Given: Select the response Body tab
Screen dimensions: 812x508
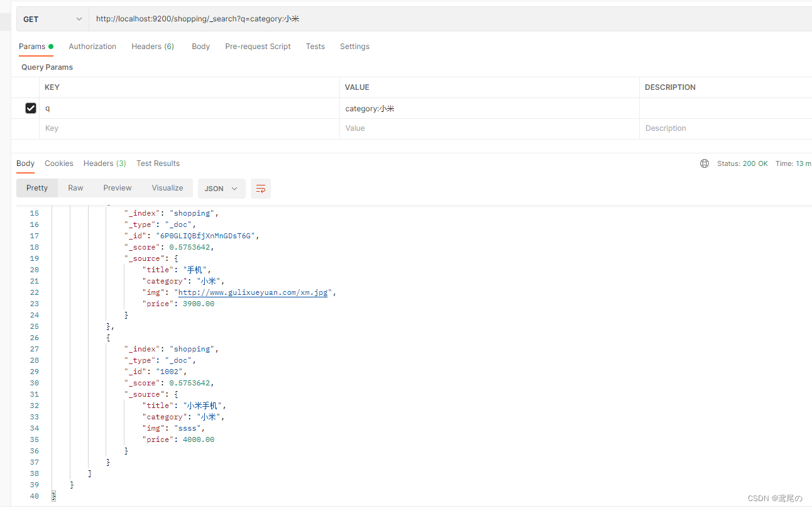Looking at the screenshot, I should pyautogui.click(x=25, y=163).
